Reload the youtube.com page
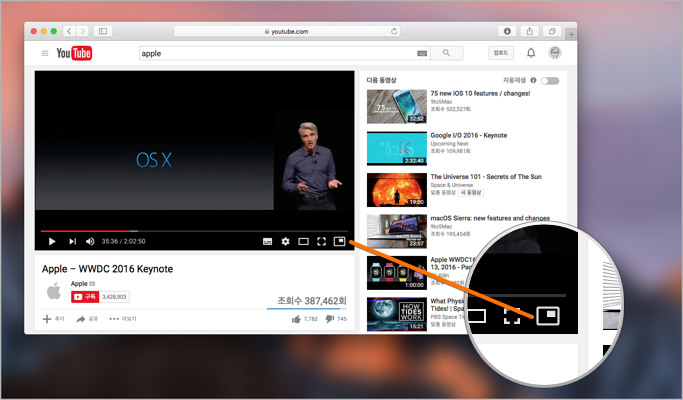This screenshot has width=683, height=400. (x=394, y=31)
